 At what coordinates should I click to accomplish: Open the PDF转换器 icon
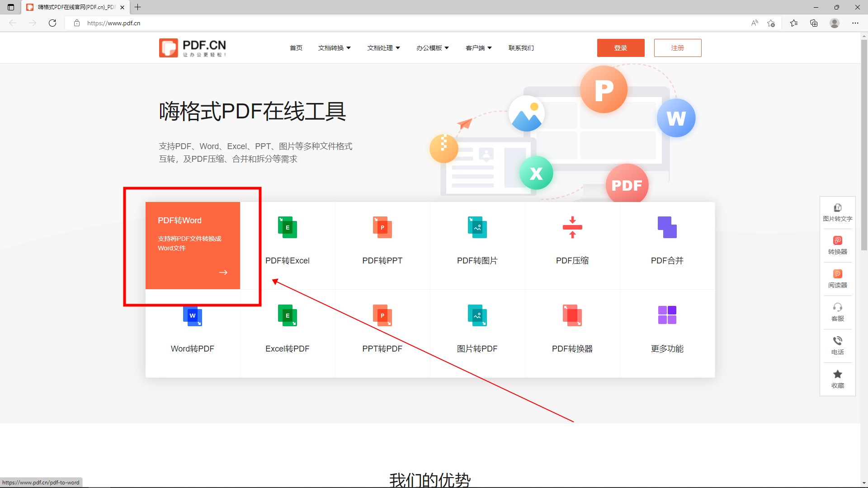[572, 315]
